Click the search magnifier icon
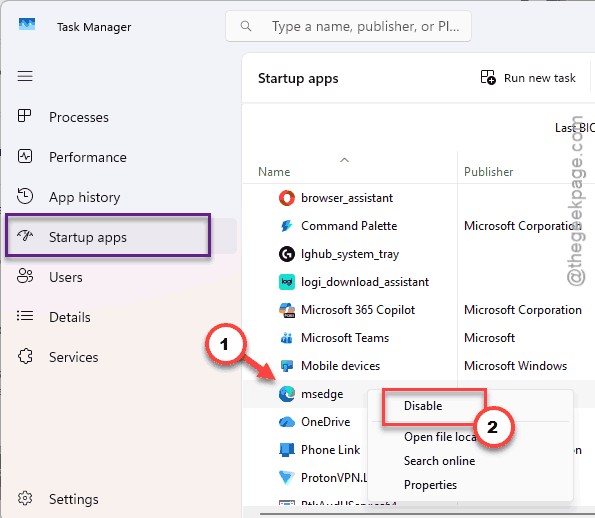 [246, 26]
